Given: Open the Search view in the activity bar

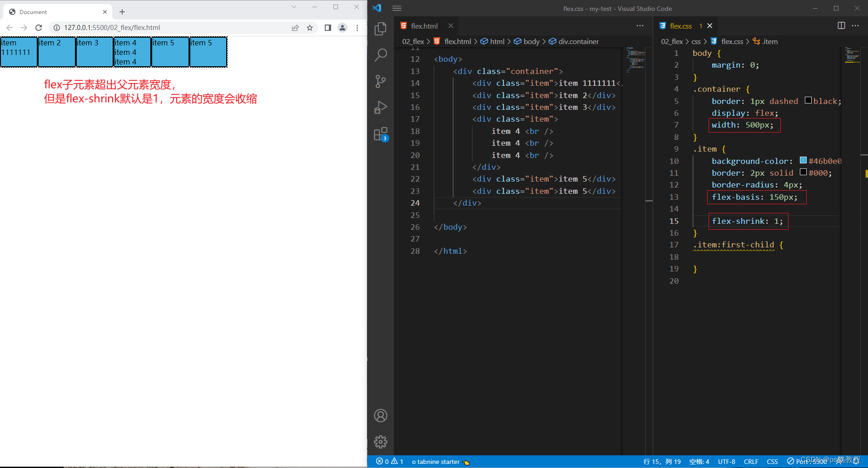Looking at the screenshot, I should pyautogui.click(x=381, y=55).
